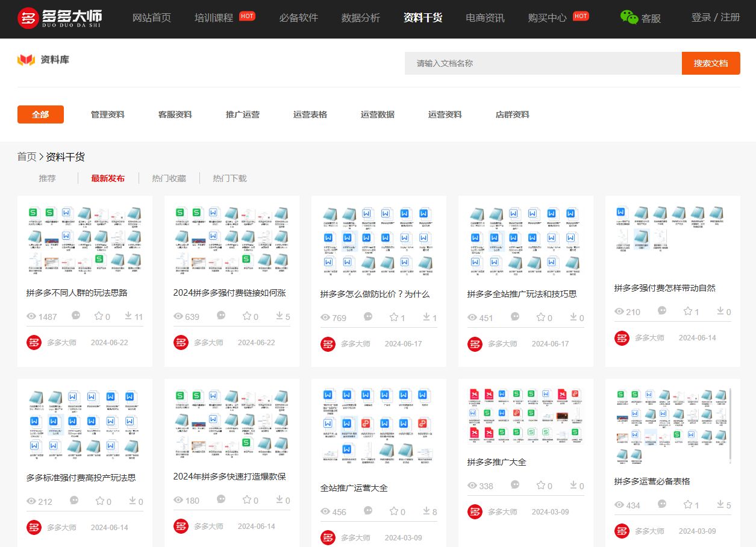Download icon on 全站推广运营大全 card
This screenshot has height=547, width=756.
[426, 511]
